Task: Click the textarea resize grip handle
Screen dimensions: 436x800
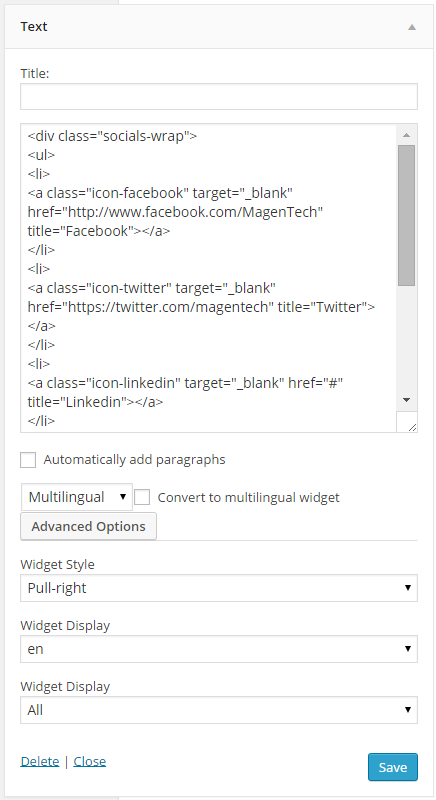Action: (412, 427)
